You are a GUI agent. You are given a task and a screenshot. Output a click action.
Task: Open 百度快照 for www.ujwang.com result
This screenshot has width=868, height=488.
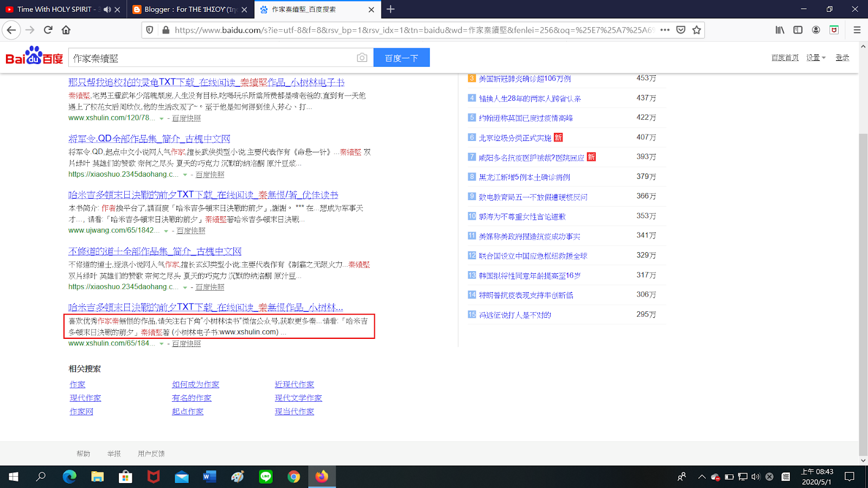pyautogui.click(x=191, y=231)
